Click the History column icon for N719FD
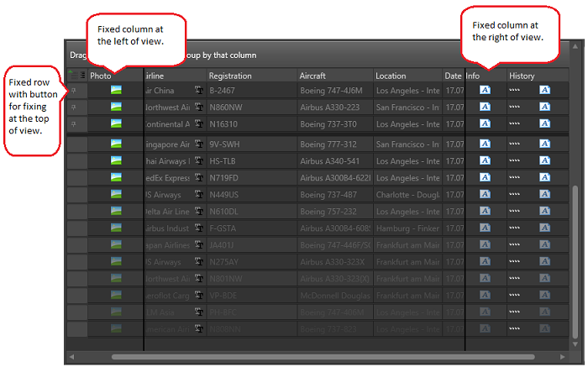The image size is (588, 367). pos(545,177)
